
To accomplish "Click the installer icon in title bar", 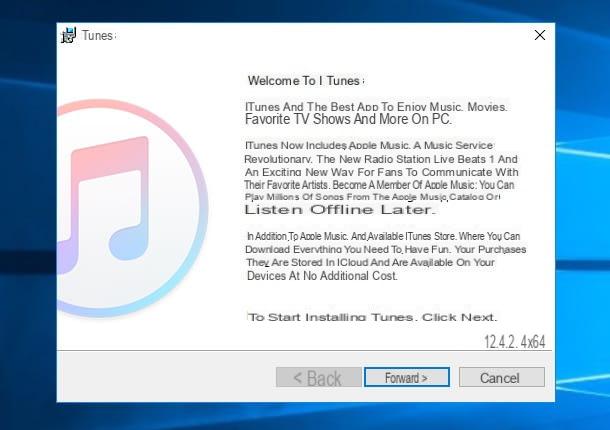I will pyautogui.click(x=69, y=35).
